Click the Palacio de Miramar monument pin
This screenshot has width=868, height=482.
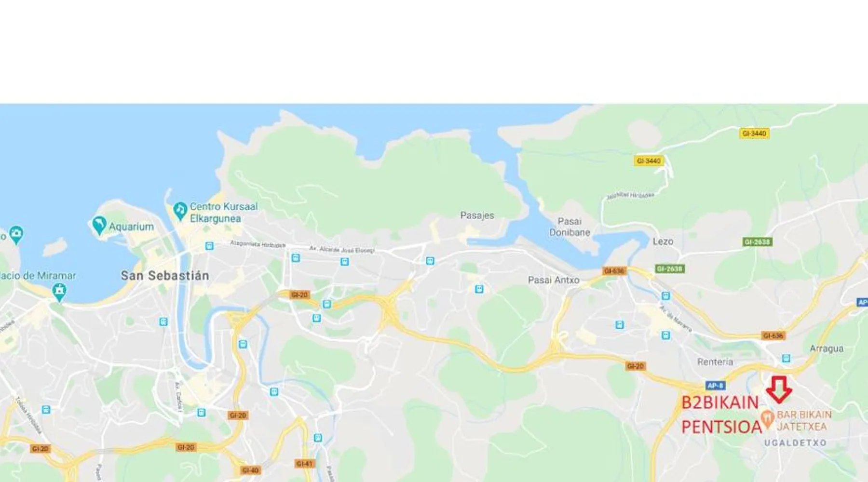[x=59, y=292]
